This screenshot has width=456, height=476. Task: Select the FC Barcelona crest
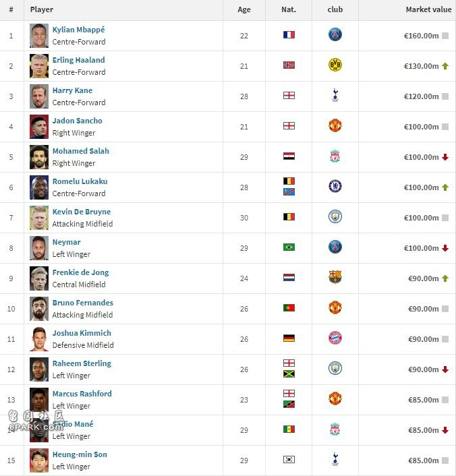tap(335, 277)
